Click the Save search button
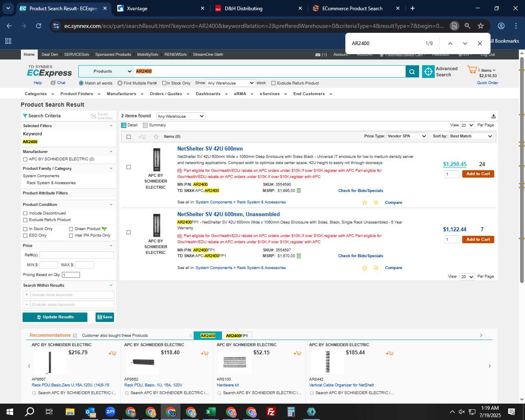Viewport: 525px width, 420px height. click(x=105, y=317)
